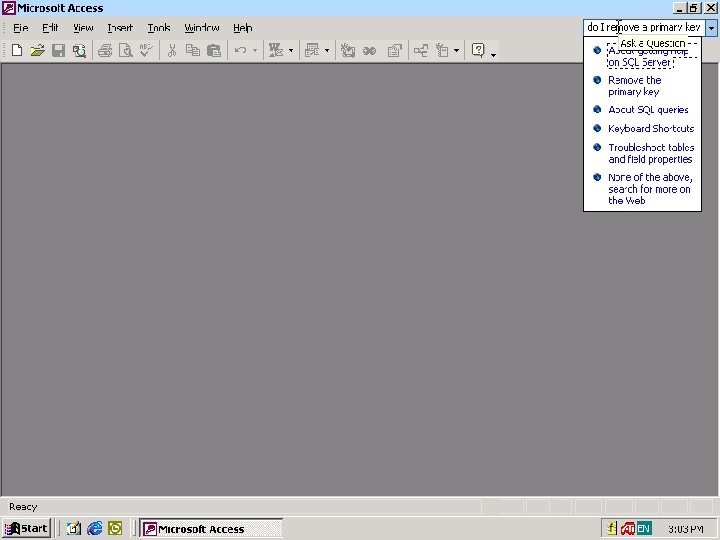
Task: Click the 3:03 PM system clock
Action: pyautogui.click(x=686, y=529)
